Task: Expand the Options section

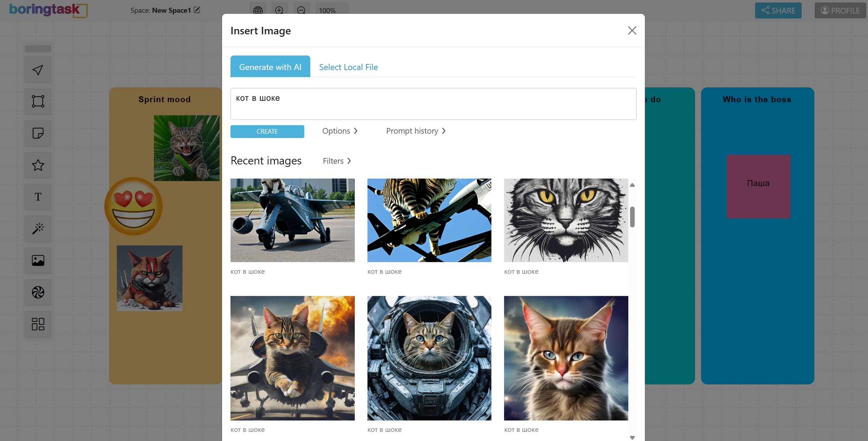Action: tap(340, 131)
